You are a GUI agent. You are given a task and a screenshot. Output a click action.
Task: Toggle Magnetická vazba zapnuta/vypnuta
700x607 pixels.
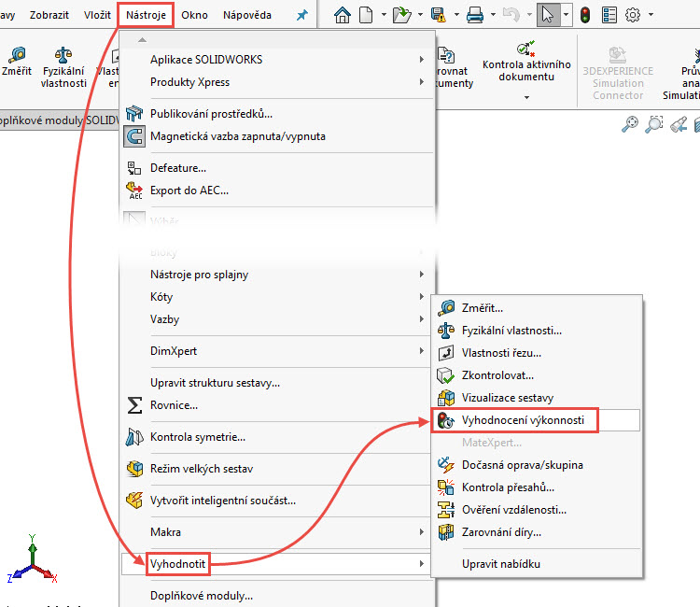277,136
